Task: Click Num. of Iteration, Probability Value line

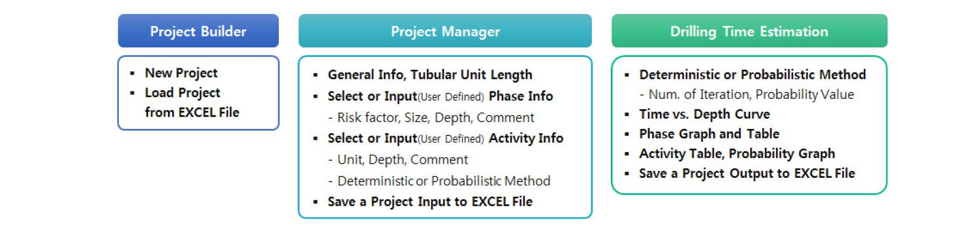Action: [x=751, y=95]
